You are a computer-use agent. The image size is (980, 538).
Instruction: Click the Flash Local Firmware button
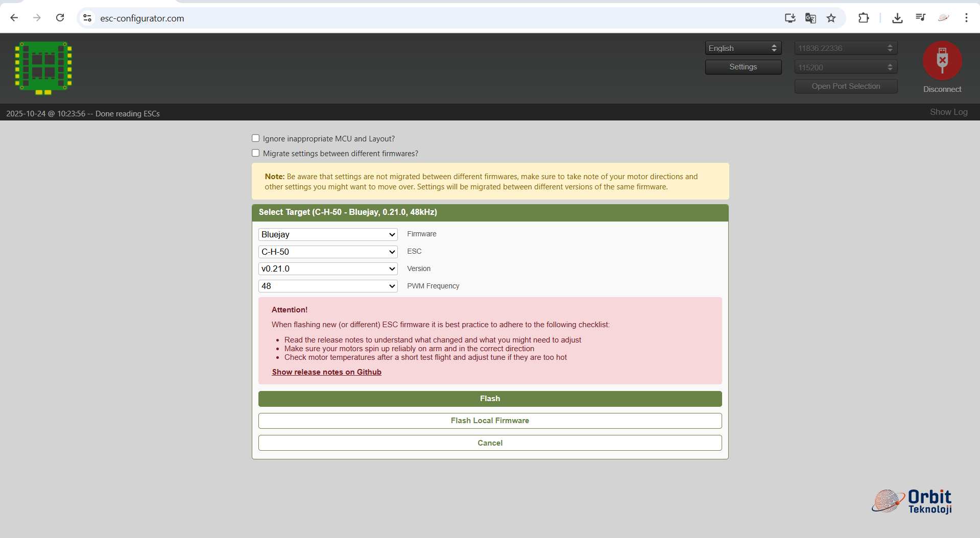(x=490, y=421)
